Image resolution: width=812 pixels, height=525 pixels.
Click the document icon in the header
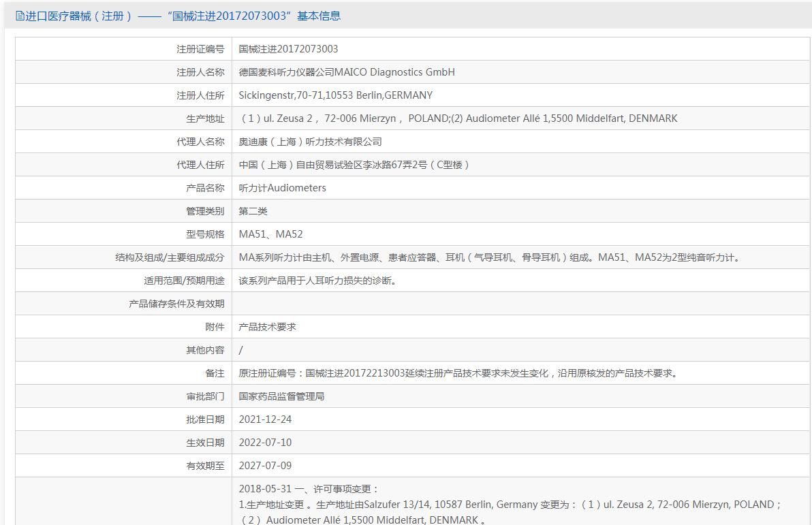(x=20, y=16)
